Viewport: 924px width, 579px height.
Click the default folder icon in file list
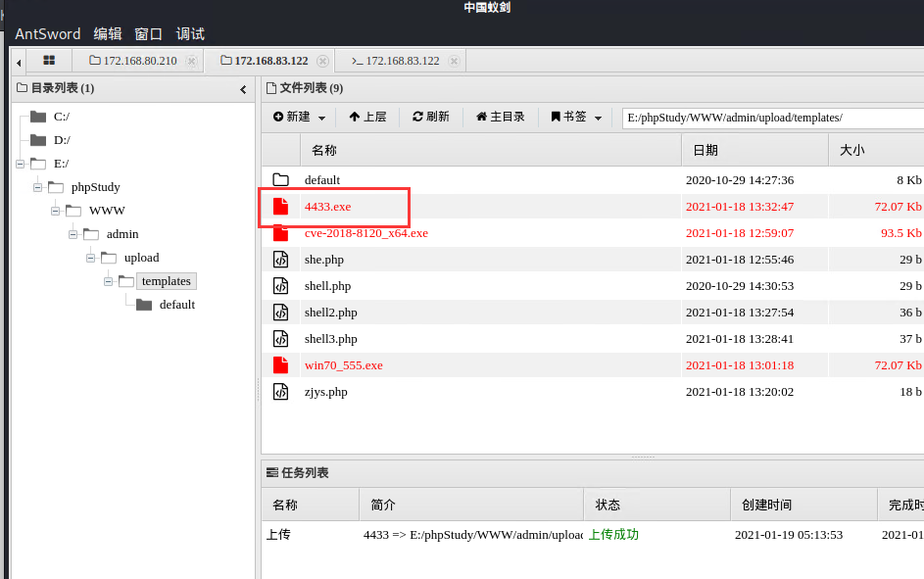coord(281,180)
